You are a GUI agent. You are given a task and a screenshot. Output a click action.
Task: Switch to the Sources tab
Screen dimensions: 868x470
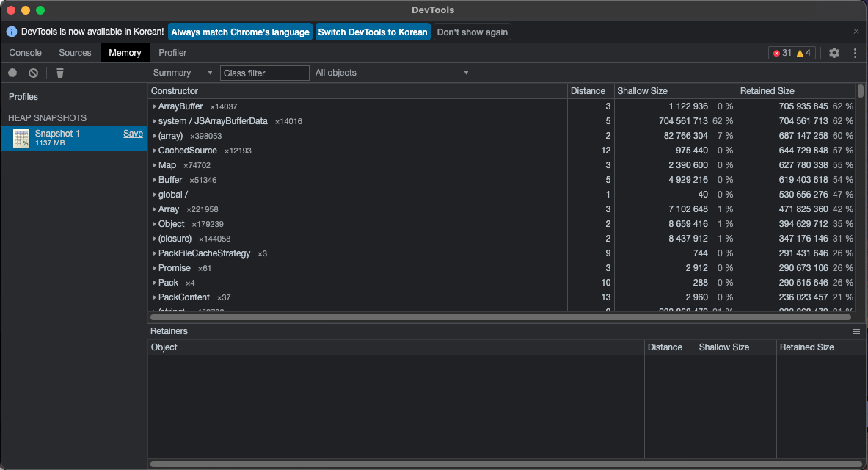click(x=75, y=53)
